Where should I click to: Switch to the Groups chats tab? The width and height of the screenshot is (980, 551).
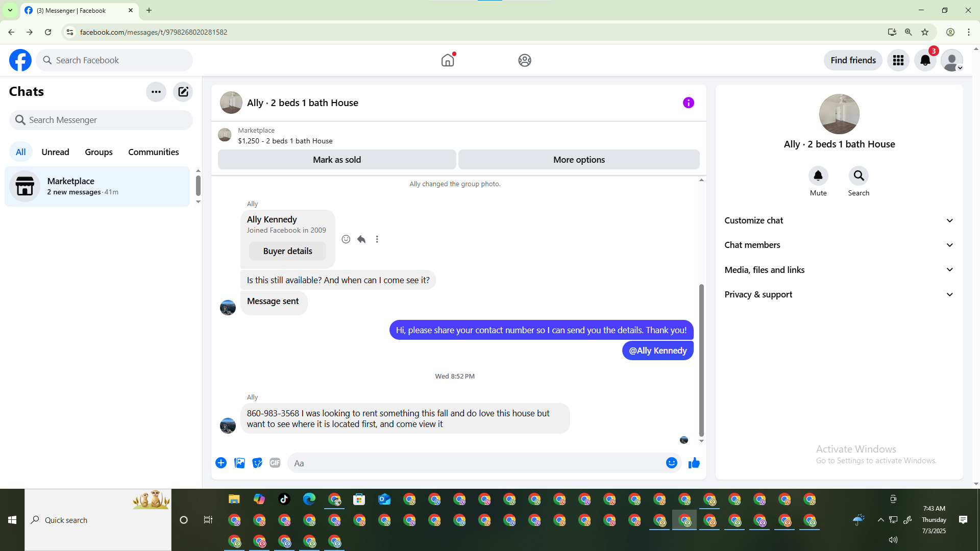99,152
